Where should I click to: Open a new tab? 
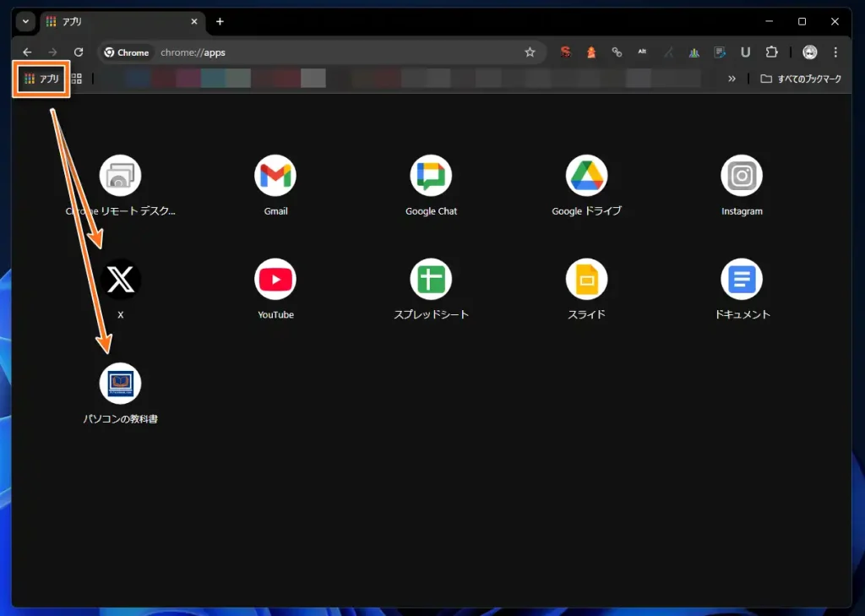[x=220, y=21]
